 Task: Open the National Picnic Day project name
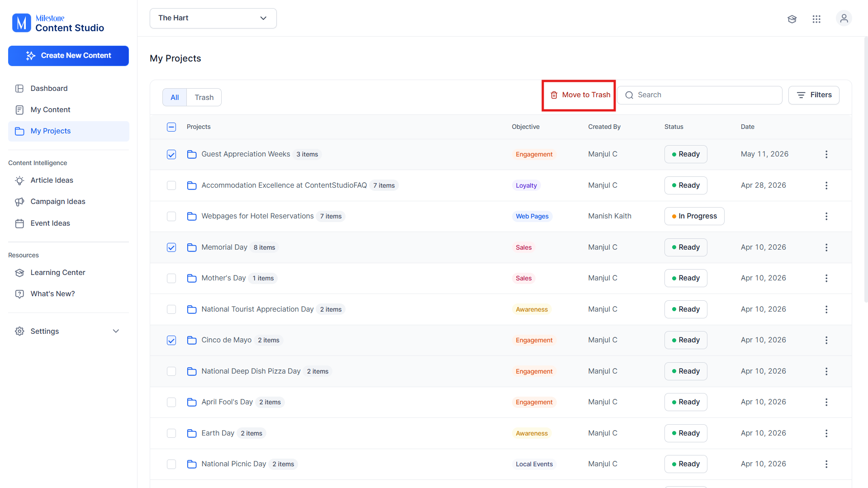tap(234, 464)
